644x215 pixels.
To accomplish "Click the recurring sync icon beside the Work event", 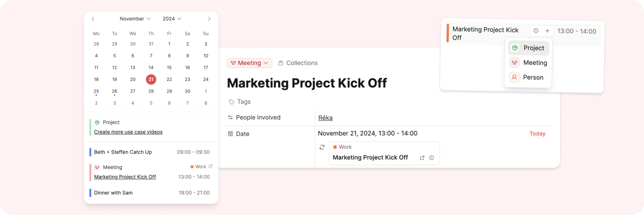I will click(x=322, y=147).
